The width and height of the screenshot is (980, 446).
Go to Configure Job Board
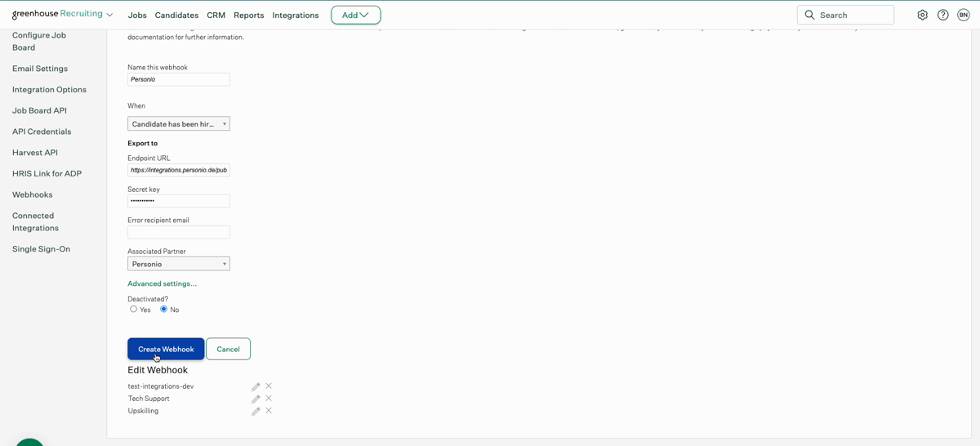[39, 41]
